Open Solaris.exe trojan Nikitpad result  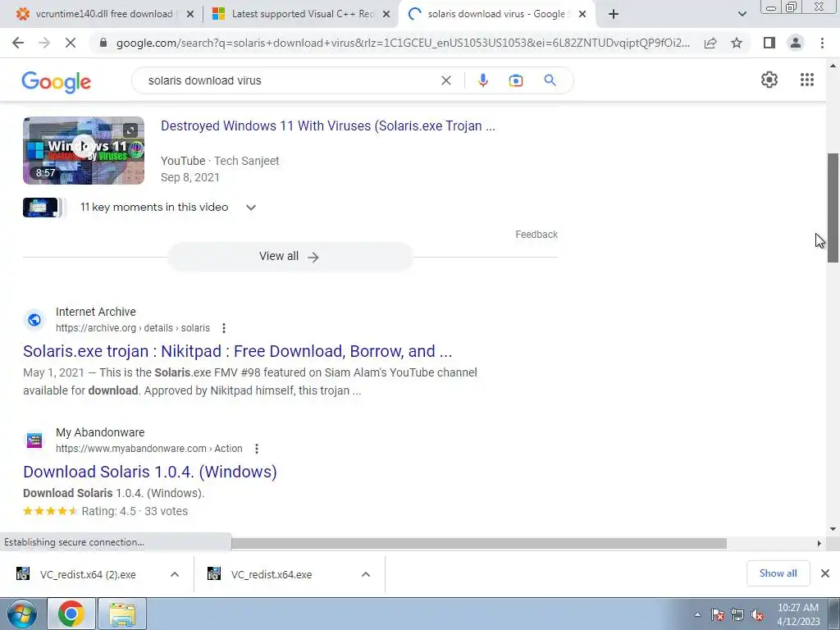(237, 351)
